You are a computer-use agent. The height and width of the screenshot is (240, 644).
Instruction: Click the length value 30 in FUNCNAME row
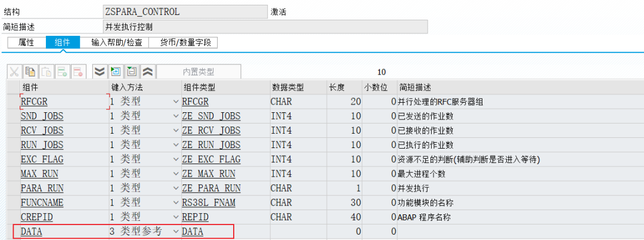(x=355, y=202)
